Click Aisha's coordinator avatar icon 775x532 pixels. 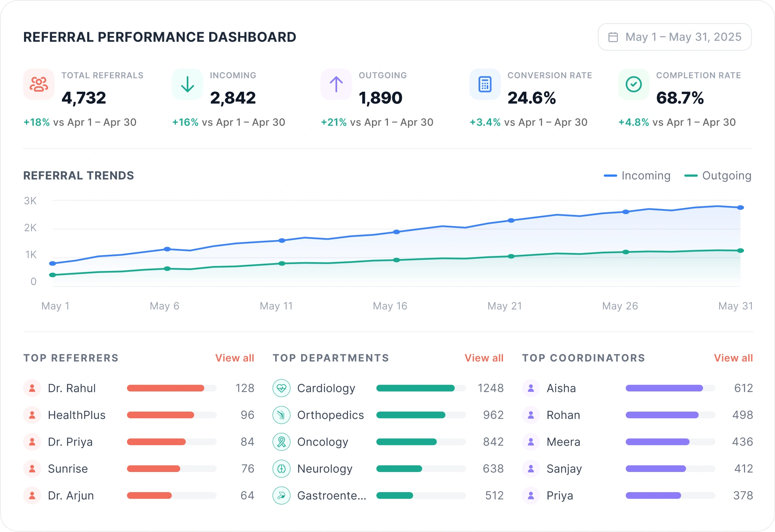(x=531, y=388)
